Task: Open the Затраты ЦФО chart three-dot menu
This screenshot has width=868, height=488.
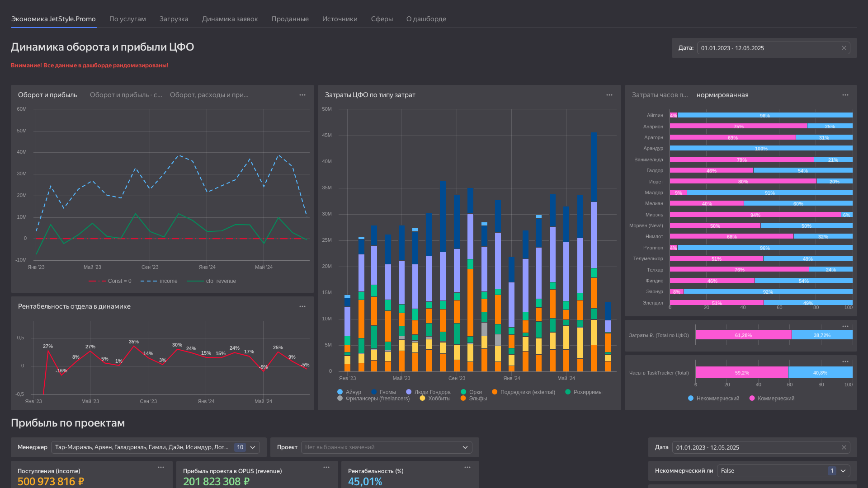Action: coord(609,95)
